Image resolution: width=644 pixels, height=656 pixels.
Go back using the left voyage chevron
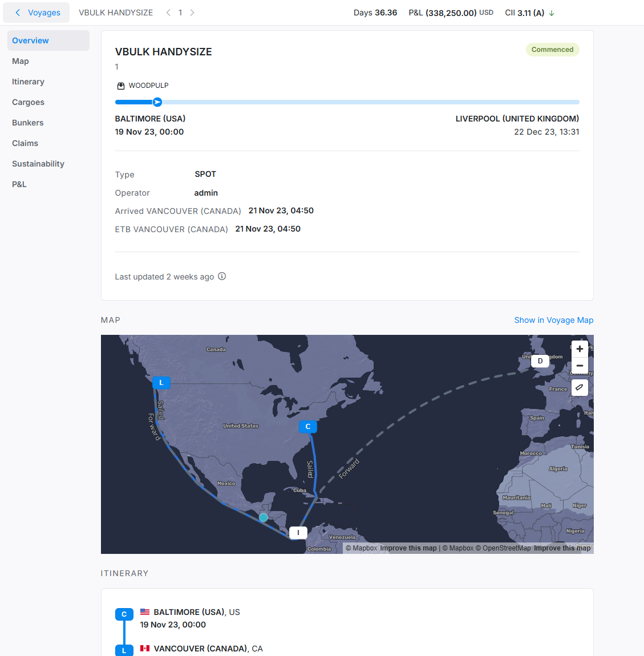tap(167, 12)
